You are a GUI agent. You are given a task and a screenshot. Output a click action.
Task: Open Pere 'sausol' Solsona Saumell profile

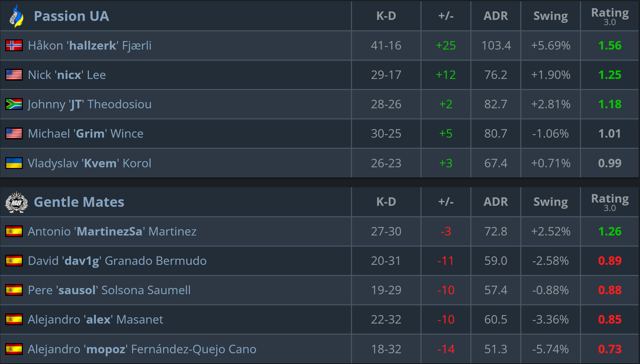109,290
